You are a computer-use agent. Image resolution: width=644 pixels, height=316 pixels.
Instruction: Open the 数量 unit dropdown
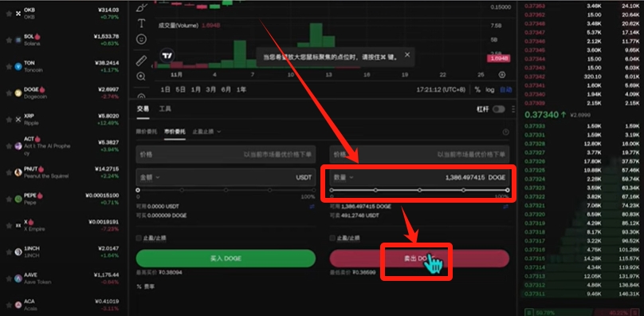344,178
